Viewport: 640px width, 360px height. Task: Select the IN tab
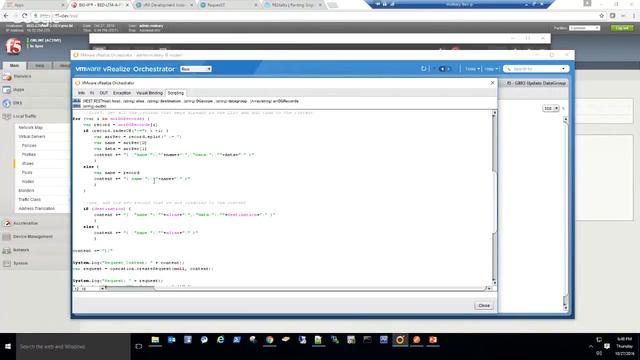coord(92,93)
